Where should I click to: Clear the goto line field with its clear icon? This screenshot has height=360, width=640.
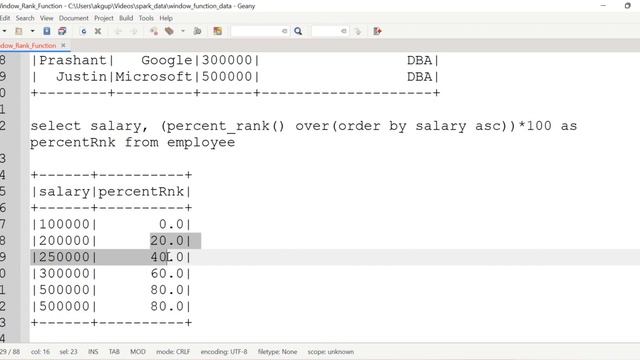(344, 31)
